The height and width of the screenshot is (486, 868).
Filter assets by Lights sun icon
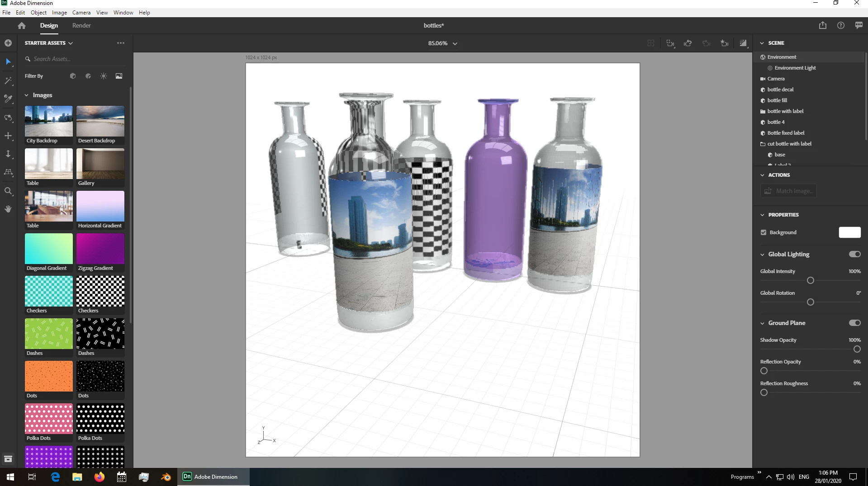(104, 76)
